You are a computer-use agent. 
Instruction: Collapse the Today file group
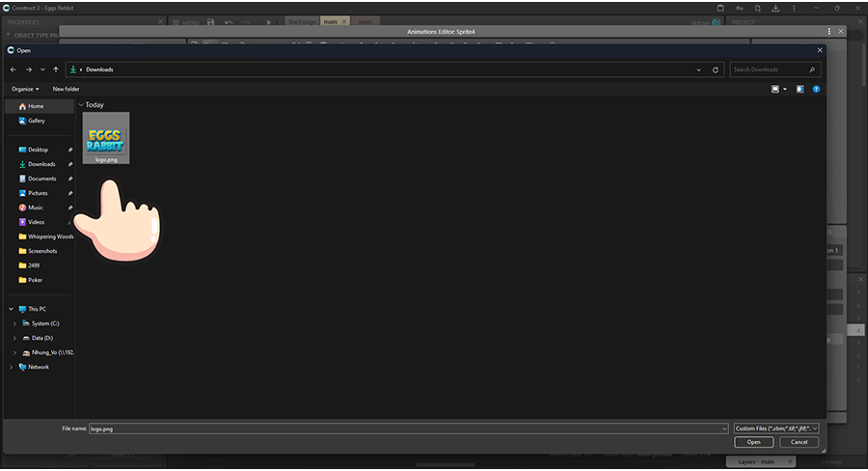tap(81, 104)
